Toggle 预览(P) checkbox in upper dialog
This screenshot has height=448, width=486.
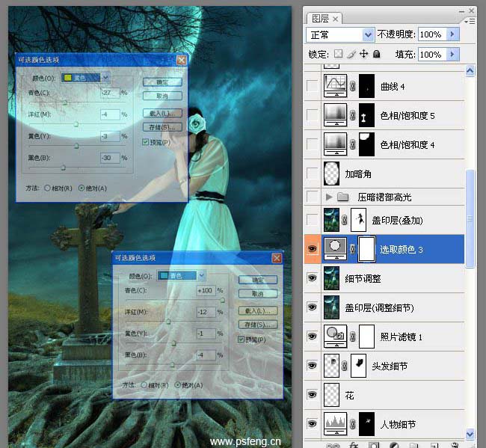tap(145, 142)
